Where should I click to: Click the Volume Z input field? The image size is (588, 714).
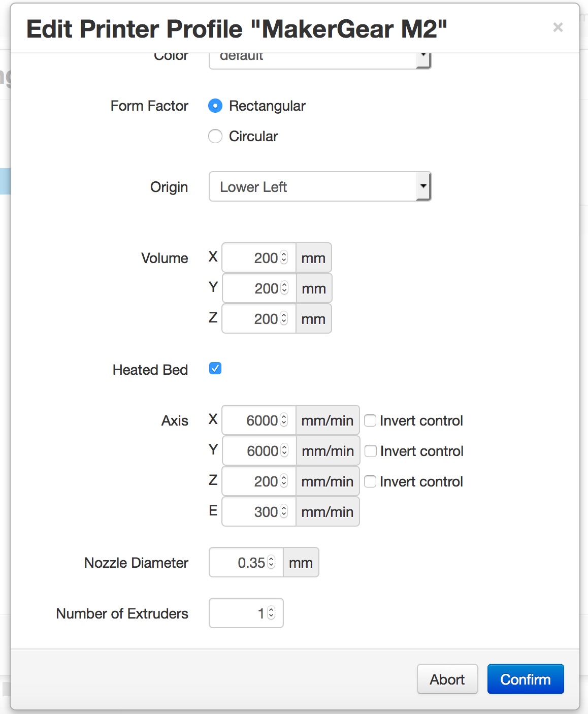click(254, 319)
